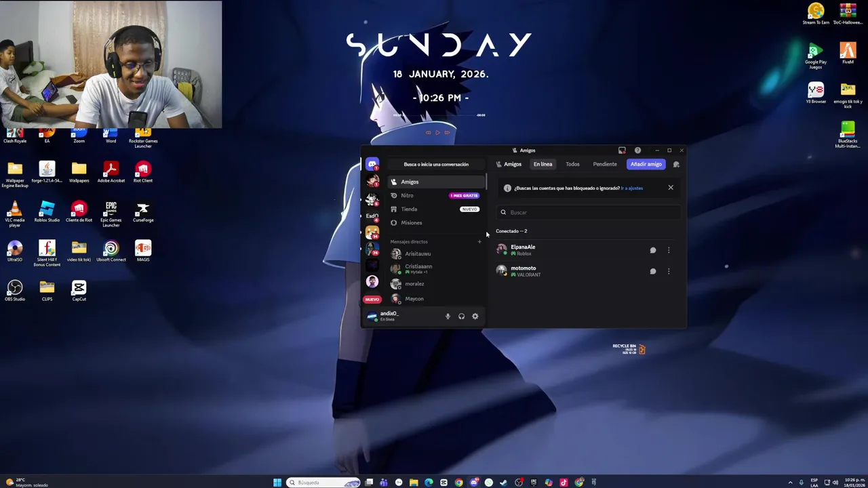
Task: Select the MAGIS desktop icon
Action: 143,251
